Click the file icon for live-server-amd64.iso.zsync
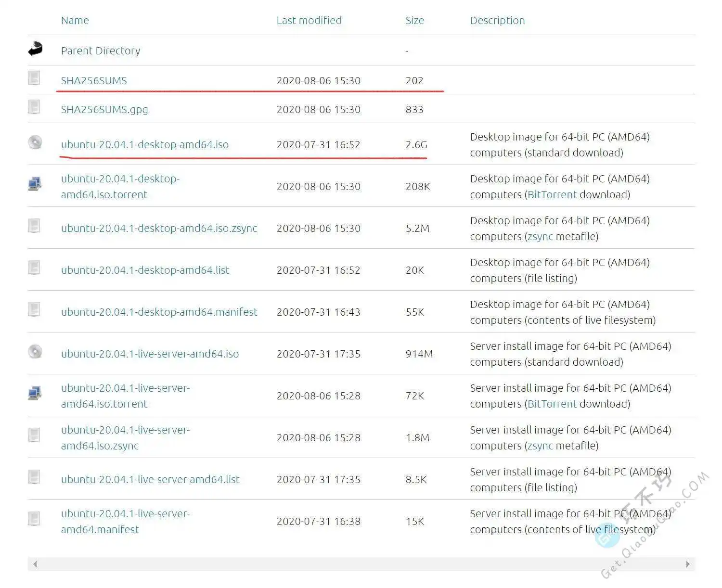Viewport: 722px width, 588px height. point(34,435)
